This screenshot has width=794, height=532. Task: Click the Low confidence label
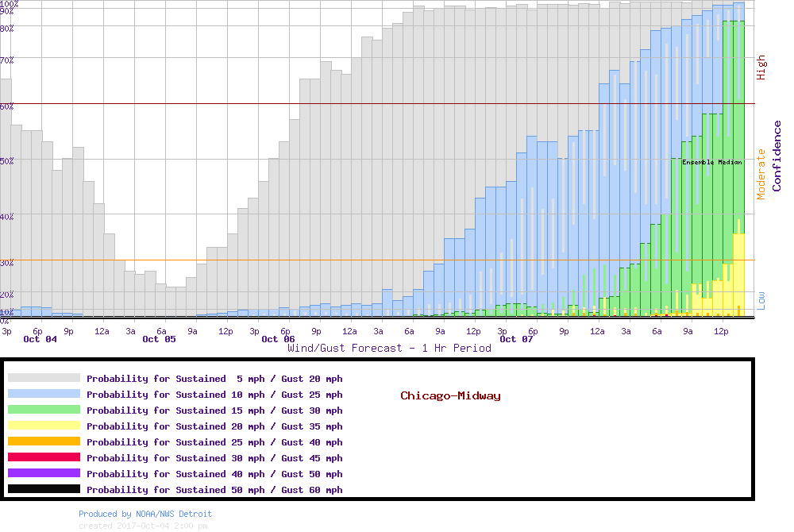(x=761, y=301)
